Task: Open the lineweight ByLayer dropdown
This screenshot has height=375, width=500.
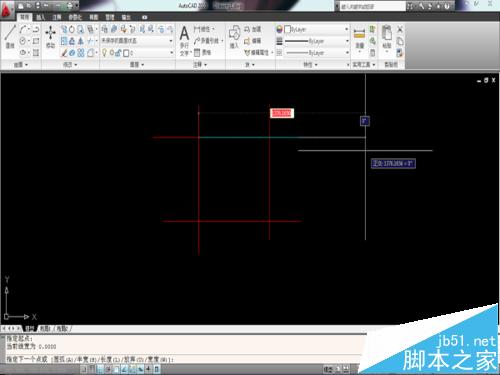Action: click(316, 41)
